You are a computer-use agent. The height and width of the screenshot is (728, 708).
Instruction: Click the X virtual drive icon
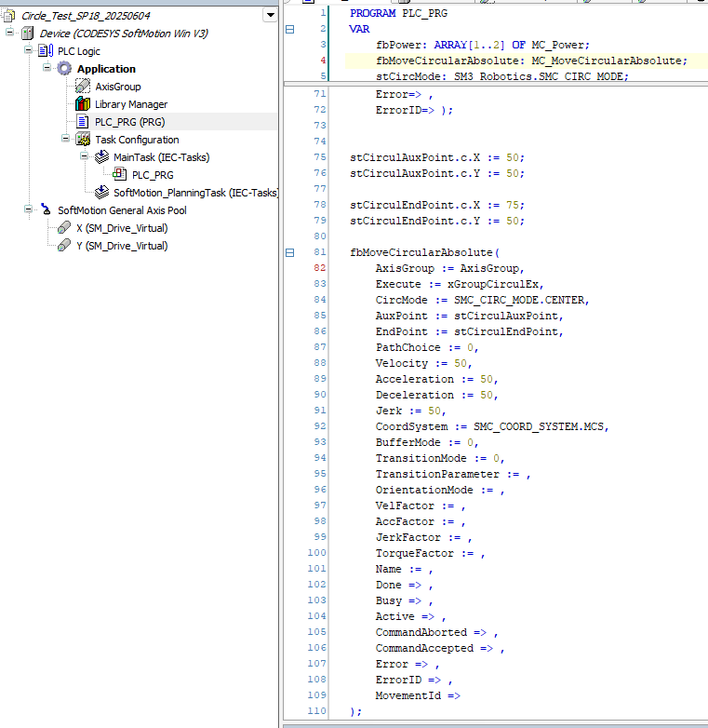[64, 228]
